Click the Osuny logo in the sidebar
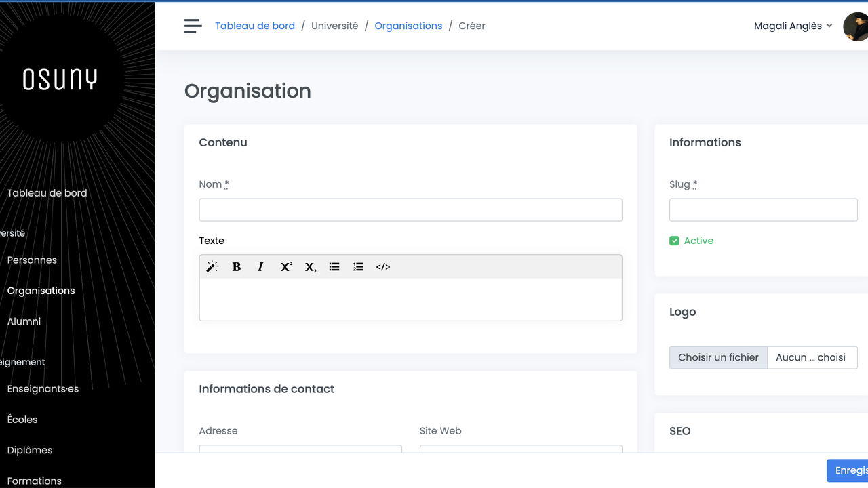868x488 pixels. point(60,79)
